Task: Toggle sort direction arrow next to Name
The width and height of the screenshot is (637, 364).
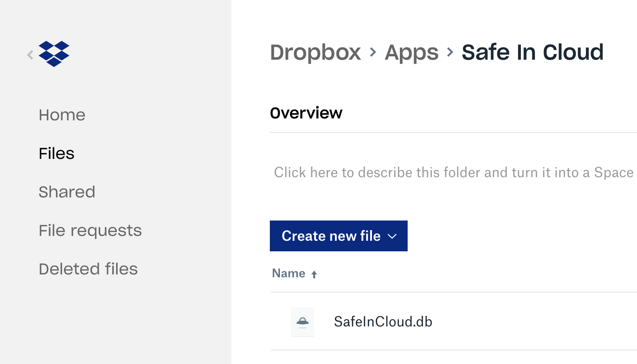Action: [x=314, y=274]
